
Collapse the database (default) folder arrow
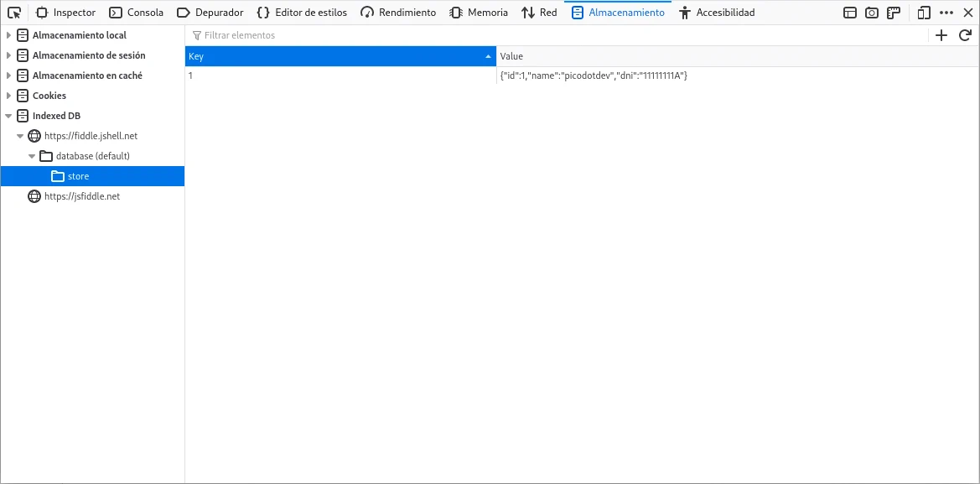pyautogui.click(x=32, y=156)
